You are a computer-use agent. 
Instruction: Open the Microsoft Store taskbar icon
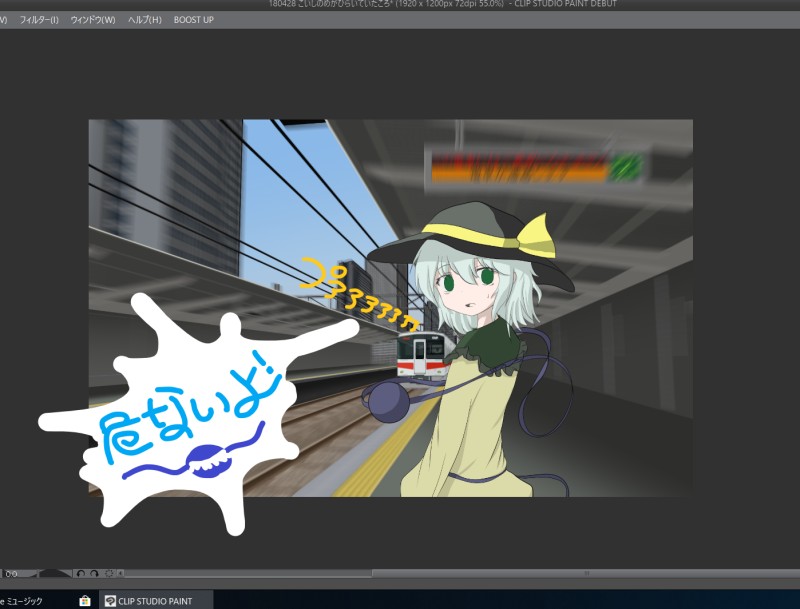click(85, 601)
